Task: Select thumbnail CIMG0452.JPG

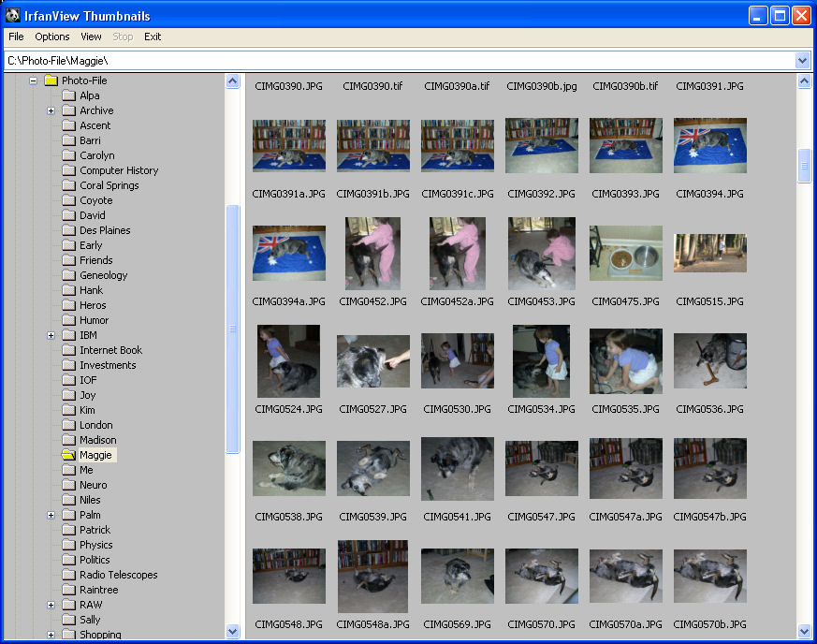Action: point(373,254)
